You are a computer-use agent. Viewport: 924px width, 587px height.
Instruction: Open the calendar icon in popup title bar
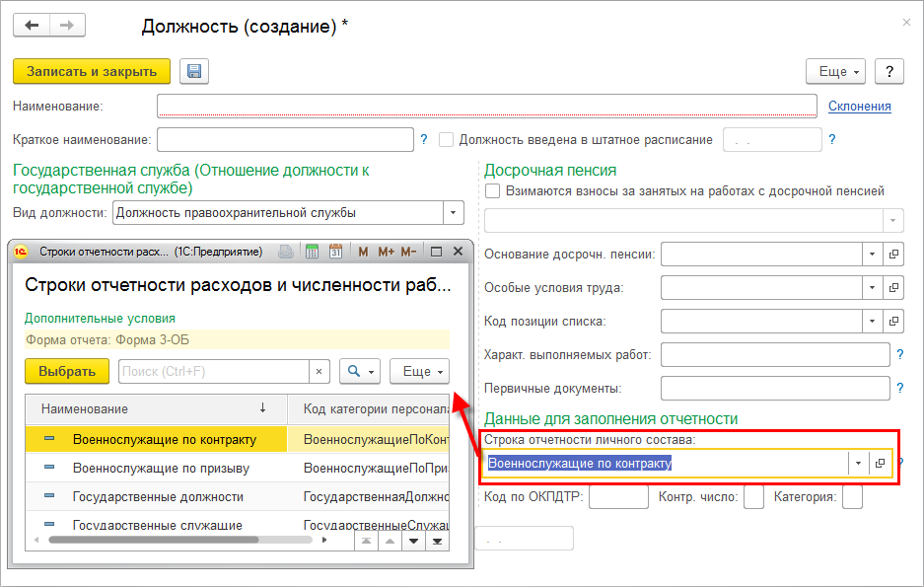click(334, 253)
